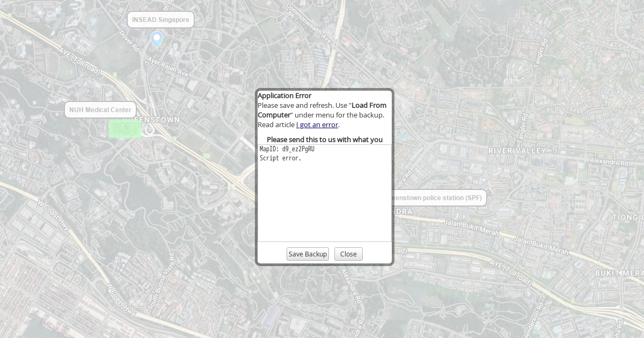Click the Application Error dialog heading

tap(284, 96)
